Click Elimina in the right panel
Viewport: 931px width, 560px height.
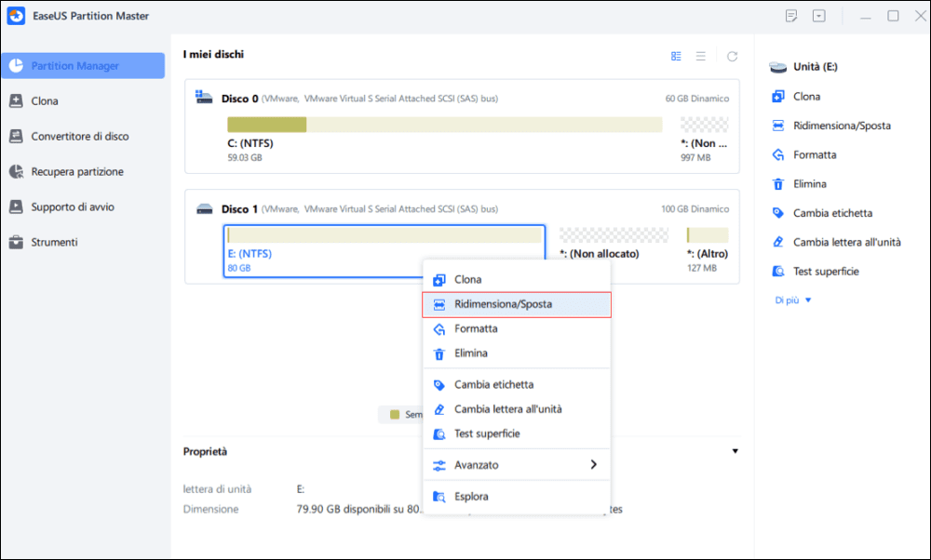(x=799, y=184)
